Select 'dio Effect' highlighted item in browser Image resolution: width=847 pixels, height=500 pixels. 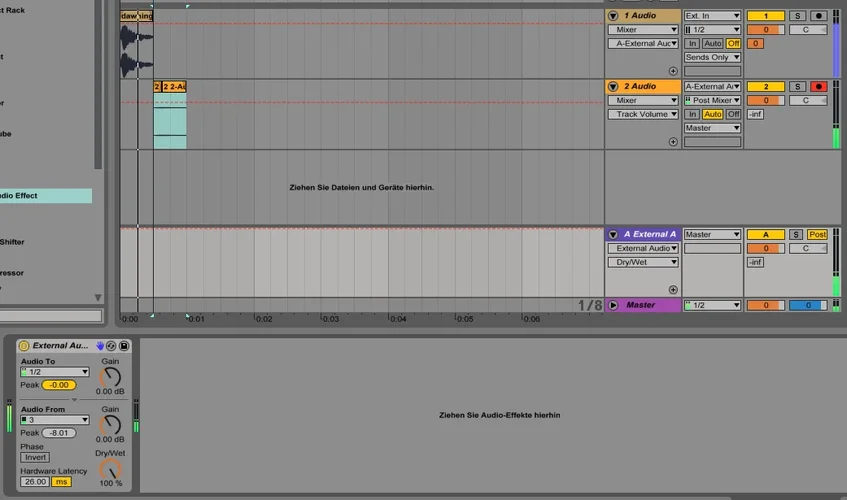46,195
